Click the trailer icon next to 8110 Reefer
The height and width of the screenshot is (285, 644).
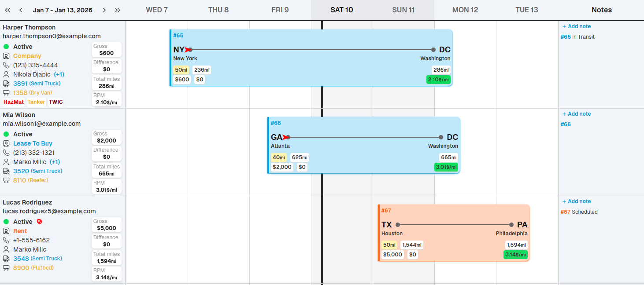[x=6, y=180]
